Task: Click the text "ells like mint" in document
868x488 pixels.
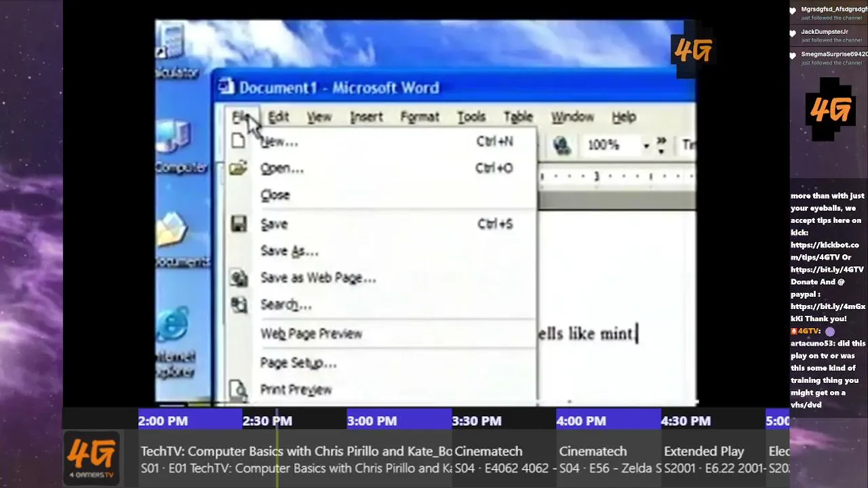Action: click(x=586, y=333)
